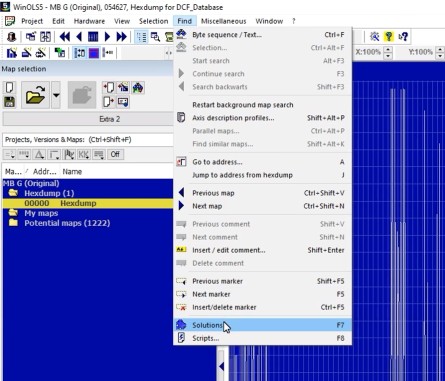The height and width of the screenshot is (381, 445).
Task: Open the Hardware menu
Action: pos(89,21)
